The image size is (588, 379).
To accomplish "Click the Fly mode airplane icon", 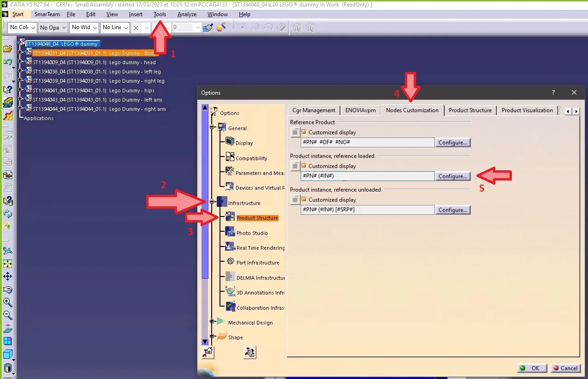I will [x=7, y=251].
